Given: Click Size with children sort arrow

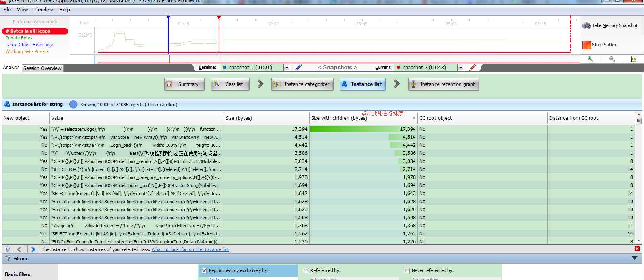Looking at the screenshot, I should click(414, 118).
